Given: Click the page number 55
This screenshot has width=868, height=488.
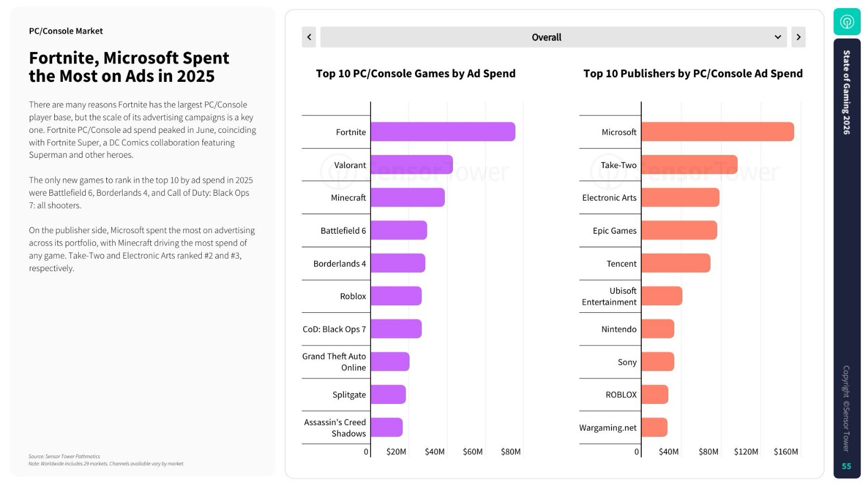Looking at the screenshot, I should point(846,466).
